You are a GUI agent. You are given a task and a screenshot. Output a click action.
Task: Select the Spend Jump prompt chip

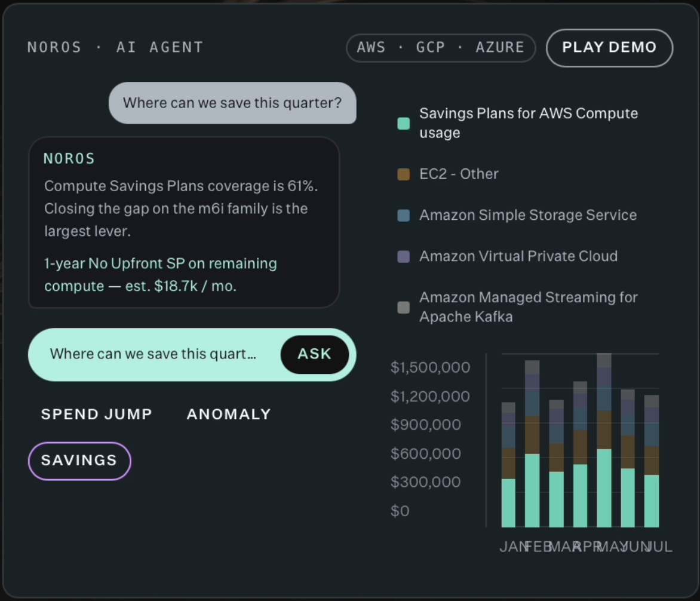coord(96,414)
